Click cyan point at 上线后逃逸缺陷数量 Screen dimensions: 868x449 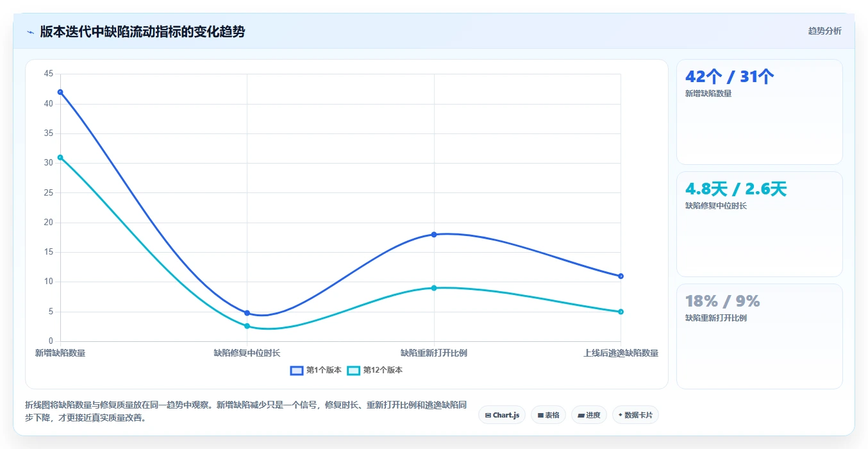click(621, 312)
